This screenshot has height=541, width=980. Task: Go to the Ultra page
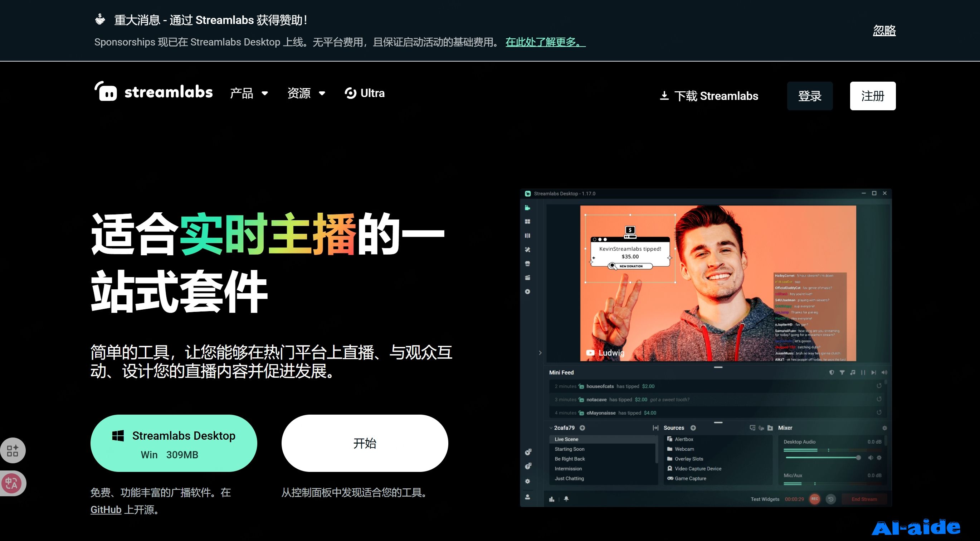(365, 93)
